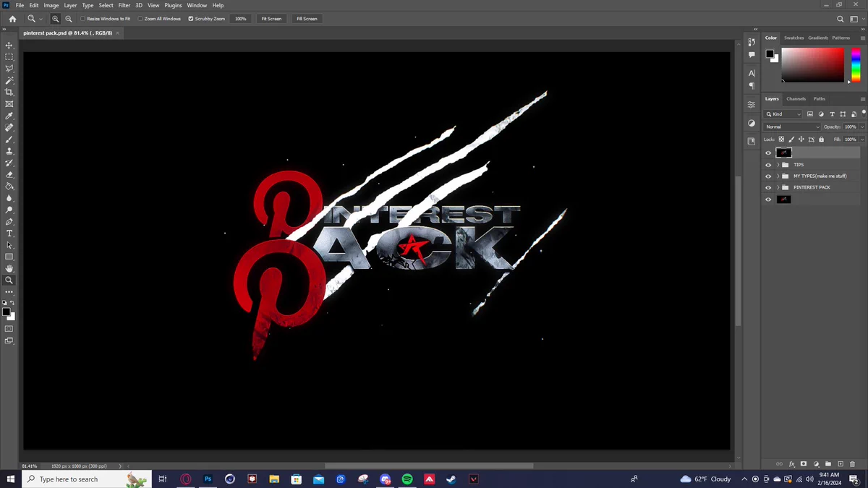Enable Zoom All Windows checkbox
Image resolution: width=868 pixels, height=488 pixels.
coord(140,19)
